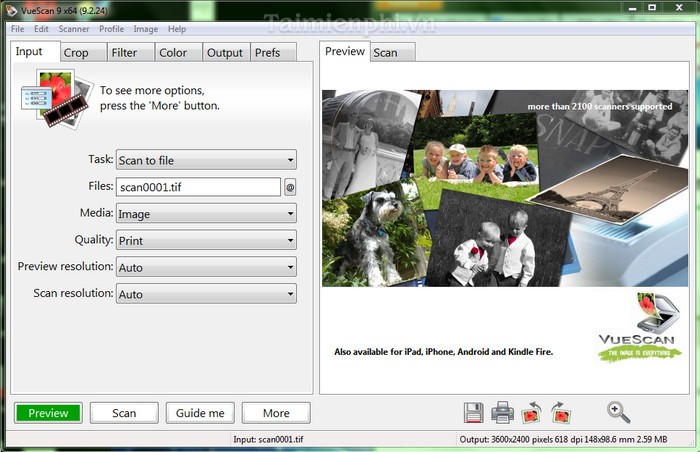Switch to the Output tab
The image size is (700, 452).
[227, 53]
